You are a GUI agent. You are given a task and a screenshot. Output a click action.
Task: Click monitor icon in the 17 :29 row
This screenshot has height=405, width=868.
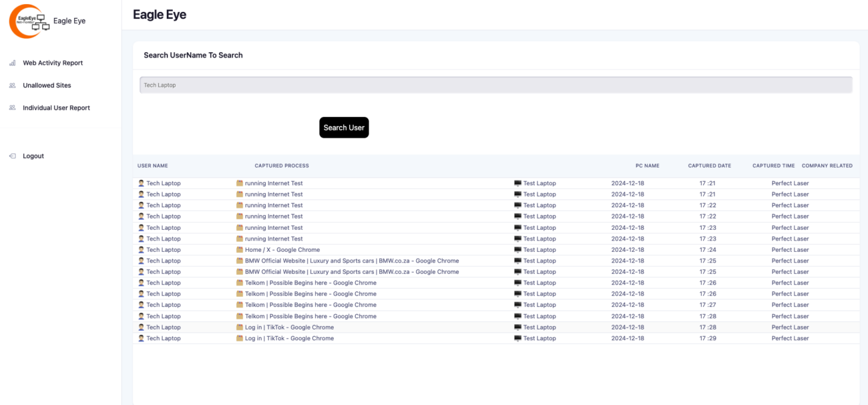point(517,338)
